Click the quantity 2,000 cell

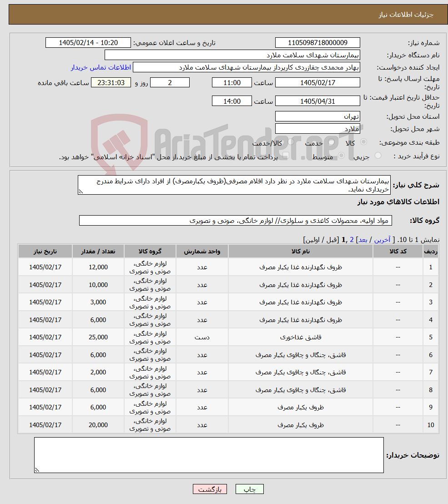click(x=98, y=372)
